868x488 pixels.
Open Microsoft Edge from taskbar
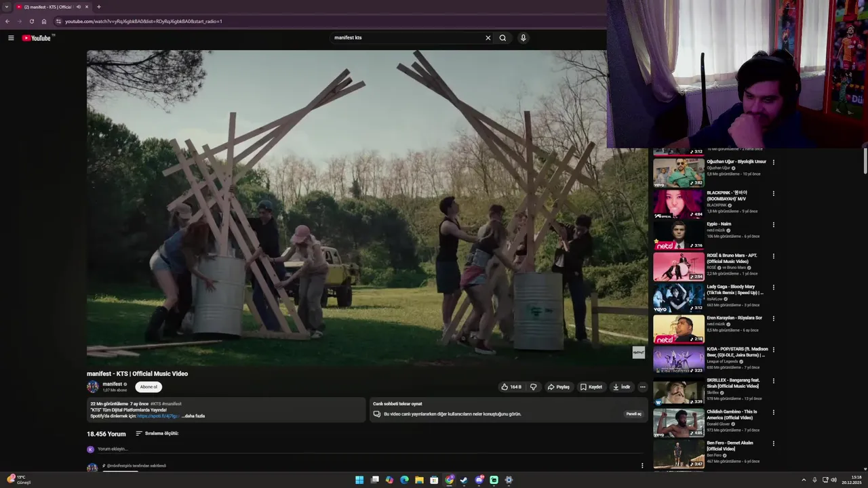(x=404, y=480)
